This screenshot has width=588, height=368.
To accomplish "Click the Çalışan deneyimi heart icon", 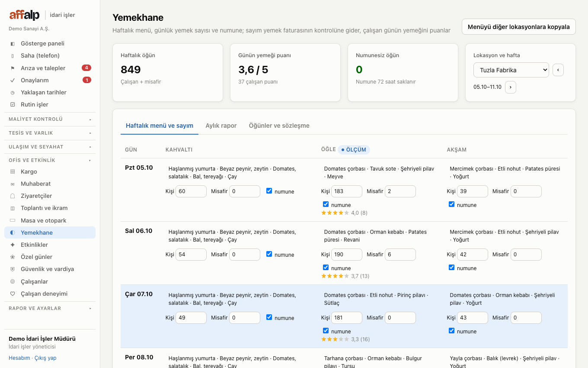I will [13, 294].
